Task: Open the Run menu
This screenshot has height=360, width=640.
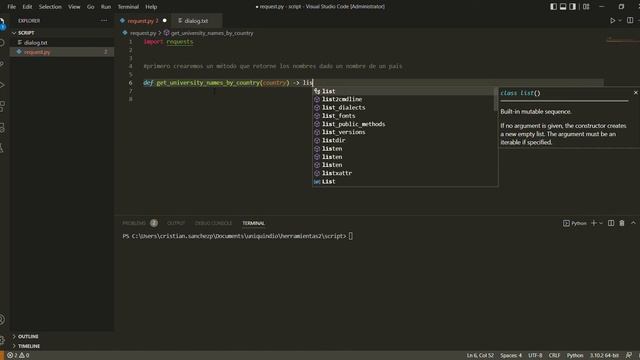Action: coord(106,7)
